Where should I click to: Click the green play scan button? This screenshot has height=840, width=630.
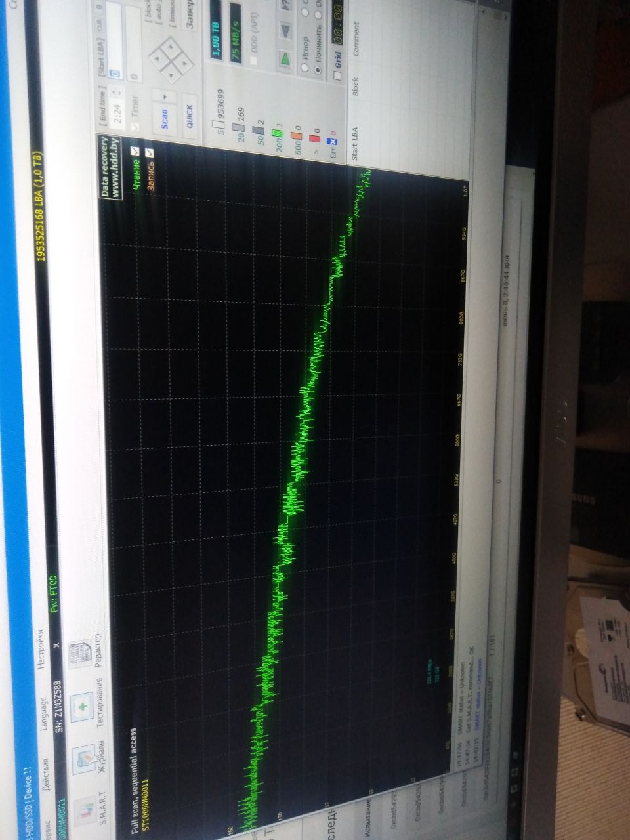point(285,60)
